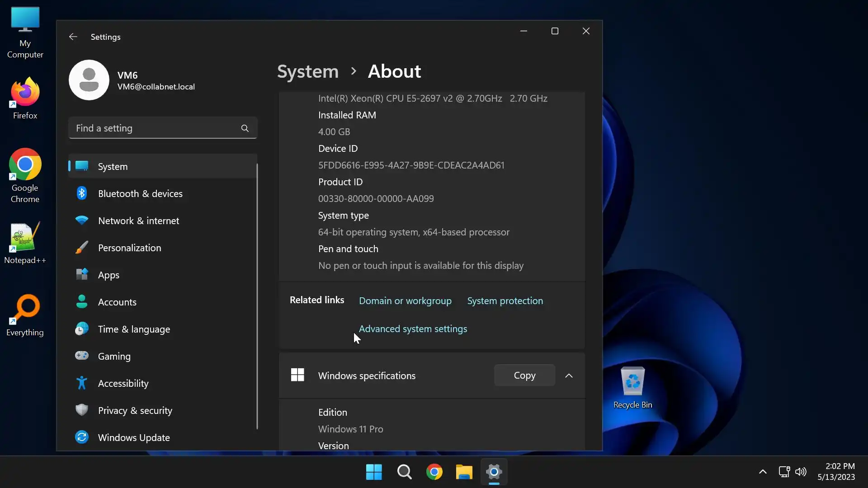The image size is (868, 488).
Task: Collapse the Windows specifications section
Action: pos(569,375)
